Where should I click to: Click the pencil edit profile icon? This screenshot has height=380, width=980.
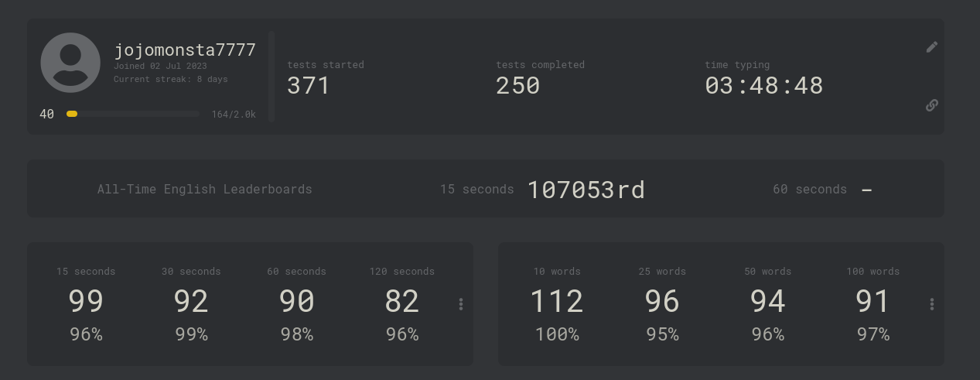[x=932, y=47]
